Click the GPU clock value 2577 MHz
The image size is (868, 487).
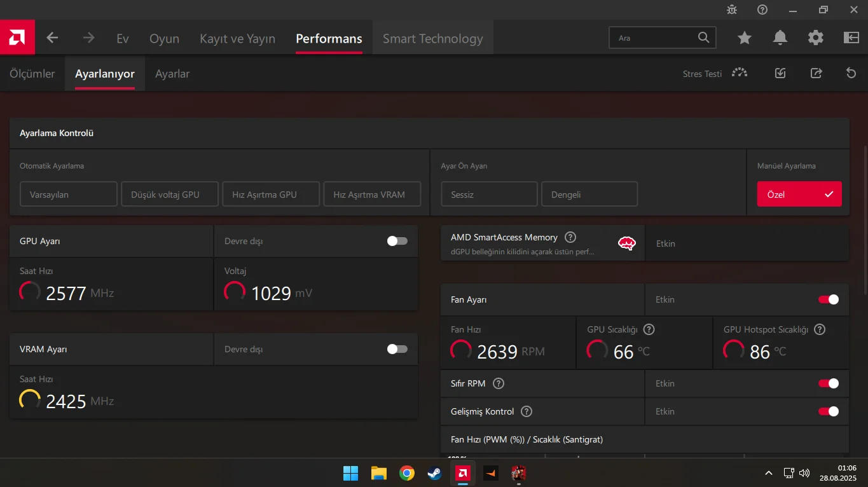(x=80, y=293)
